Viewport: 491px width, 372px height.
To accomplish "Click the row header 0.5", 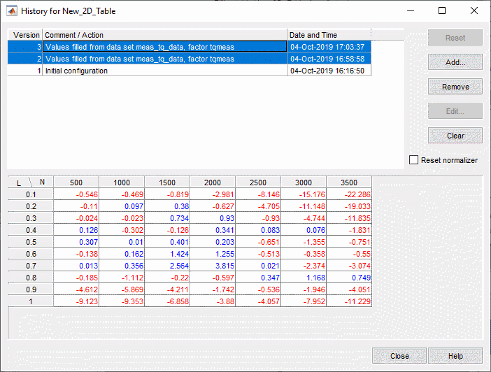I will point(31,242).
